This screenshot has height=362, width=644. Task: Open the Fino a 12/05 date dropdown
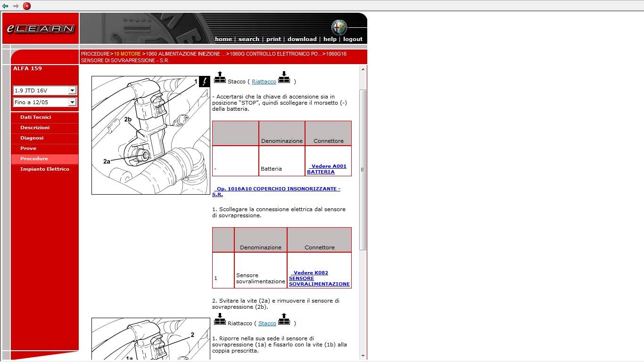pyautogui.click(x=45, y=102)
